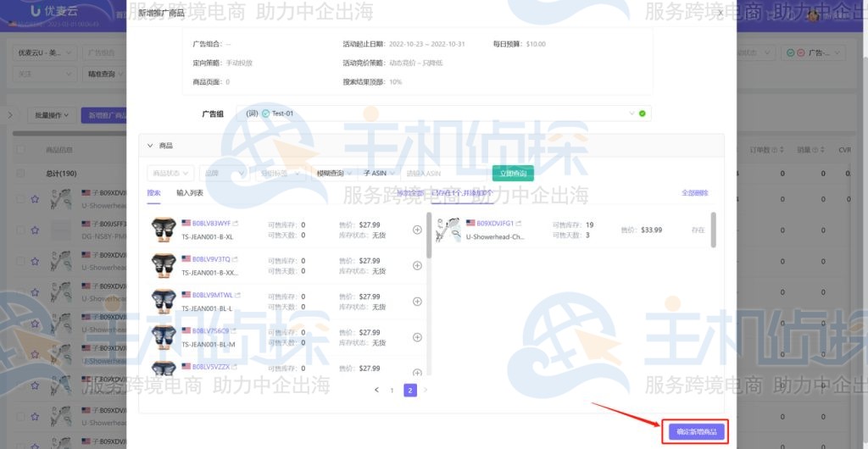Switch to the 搜索 tab
This screenshot has width=868, height=449.
153,193
